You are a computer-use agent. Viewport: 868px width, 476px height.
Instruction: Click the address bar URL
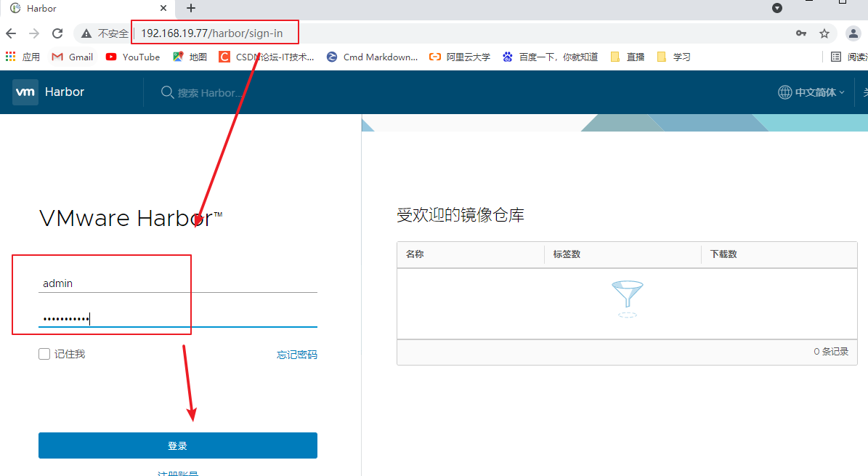pos(211,33)
